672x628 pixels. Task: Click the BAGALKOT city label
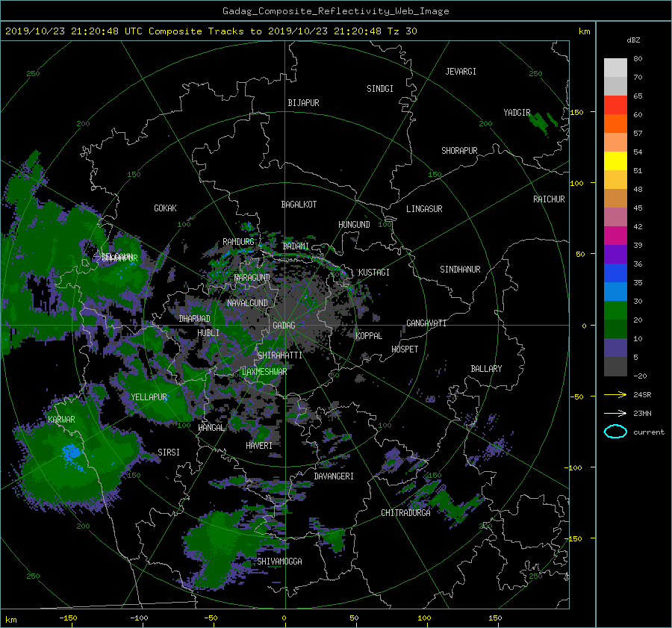(x=299, y=205)
